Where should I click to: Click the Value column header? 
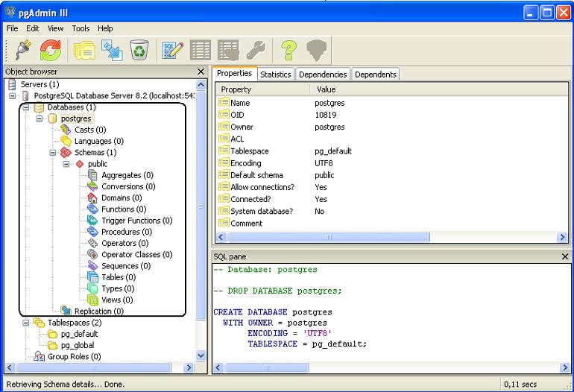(x=439, y=89)
